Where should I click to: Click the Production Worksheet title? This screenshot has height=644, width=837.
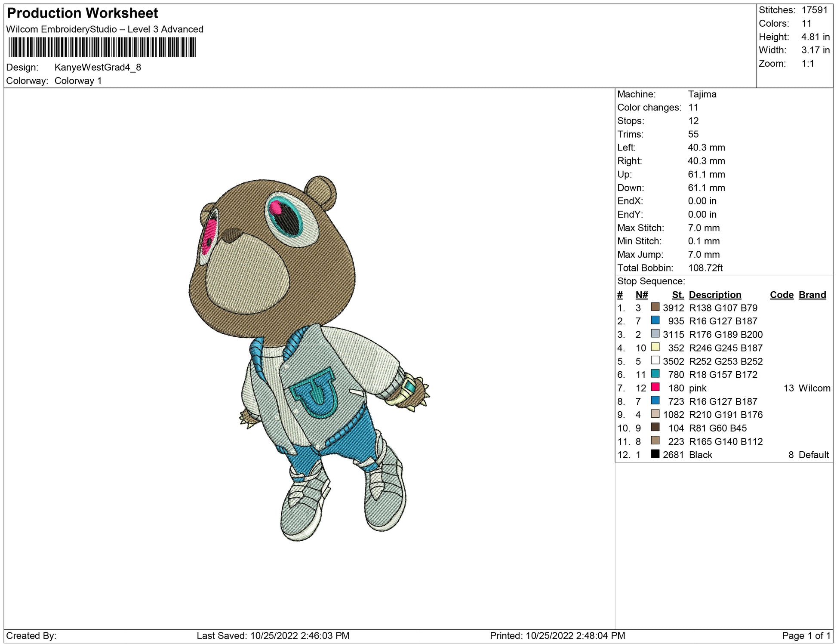click(83, 13)
